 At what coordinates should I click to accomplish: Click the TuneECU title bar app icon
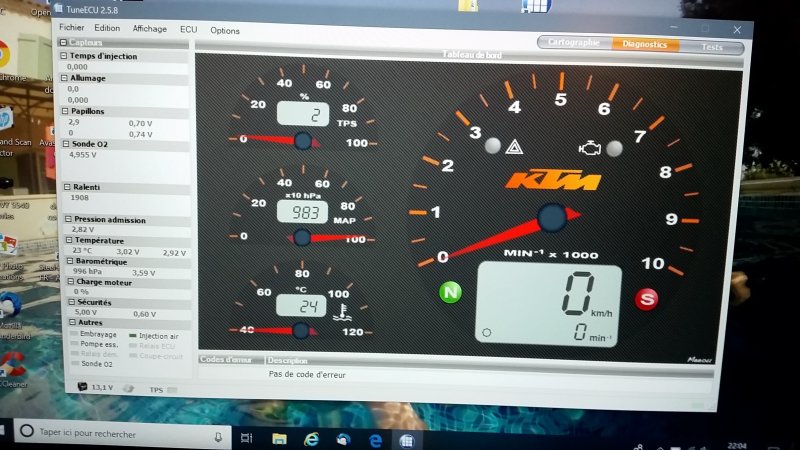click(x=59, y=8)
